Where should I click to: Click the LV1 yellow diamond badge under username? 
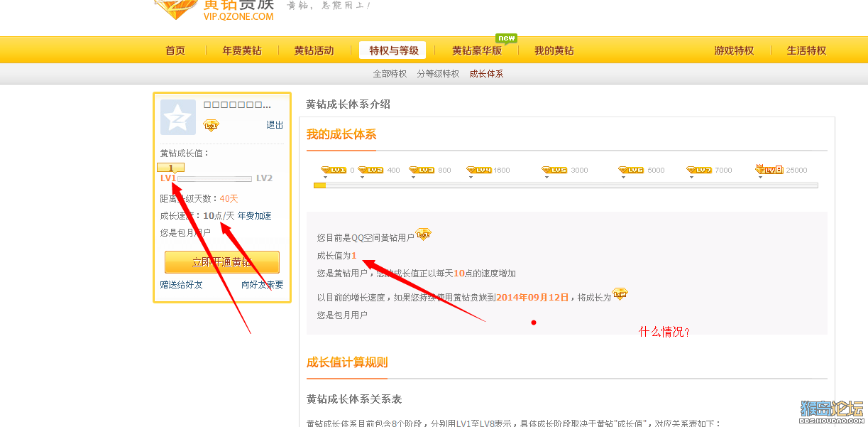(x=211, y=125)
